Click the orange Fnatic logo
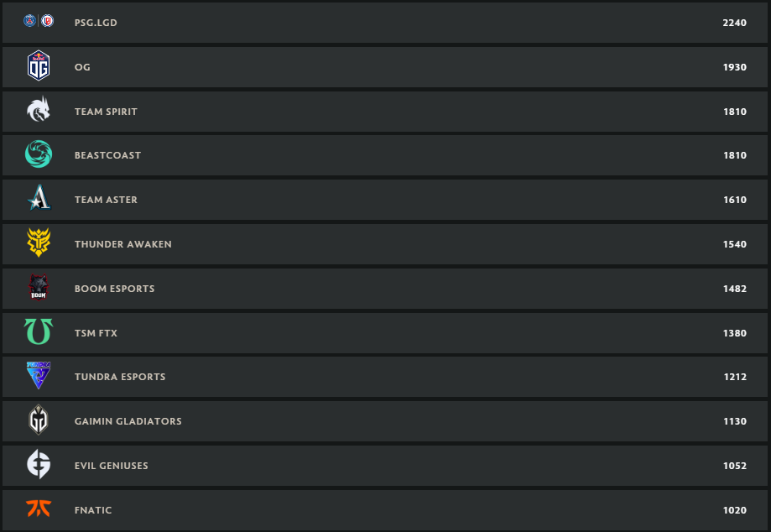This screenshot has height=532, width=771. click(39, 509)
